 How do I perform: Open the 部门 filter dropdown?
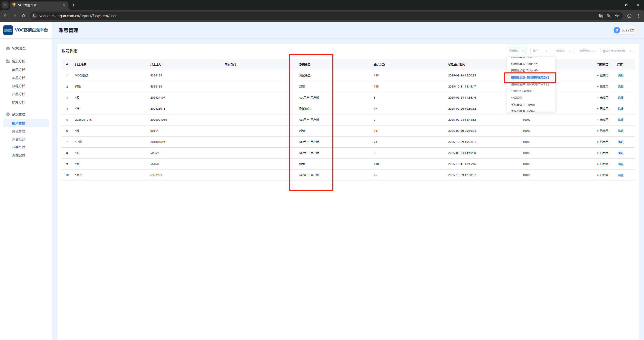coord(540,51)
